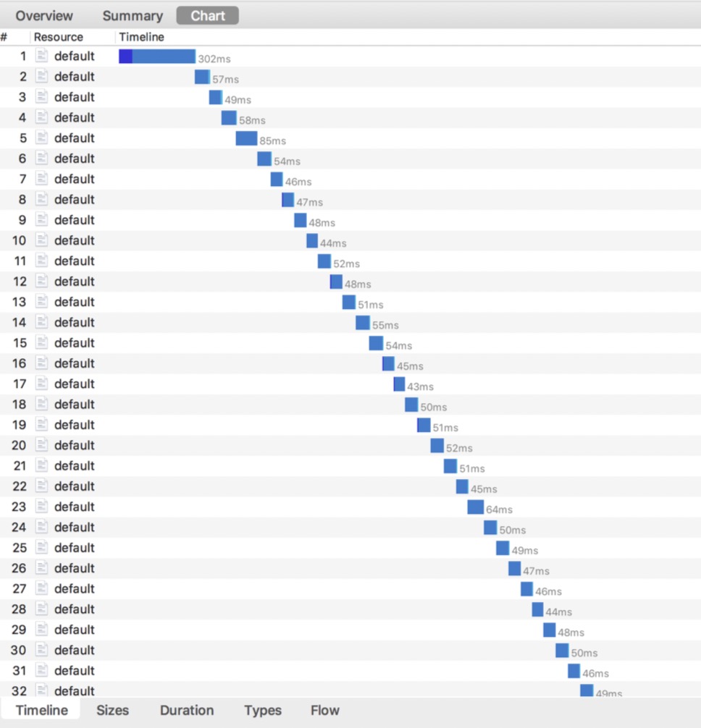This screenshot has height=728, width=701.
Task: Select 'default' text in row 31
Action: click(75, 670)
